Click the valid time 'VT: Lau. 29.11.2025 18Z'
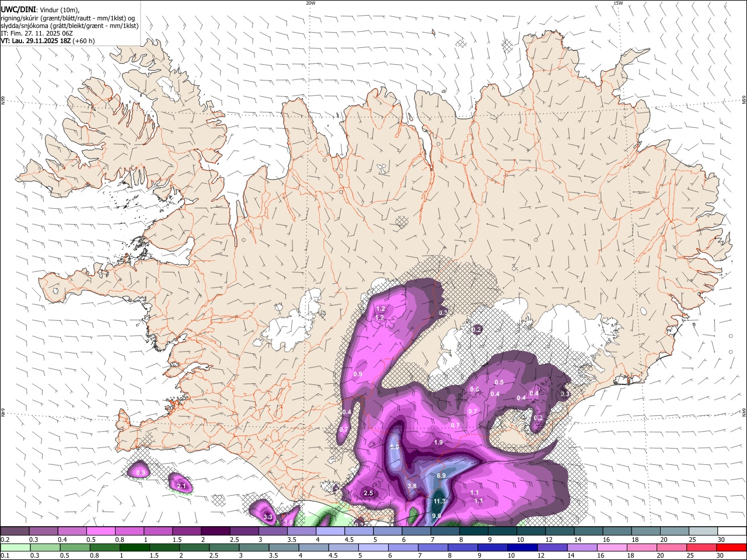This screenshot has height=560, width=747. 36,41
